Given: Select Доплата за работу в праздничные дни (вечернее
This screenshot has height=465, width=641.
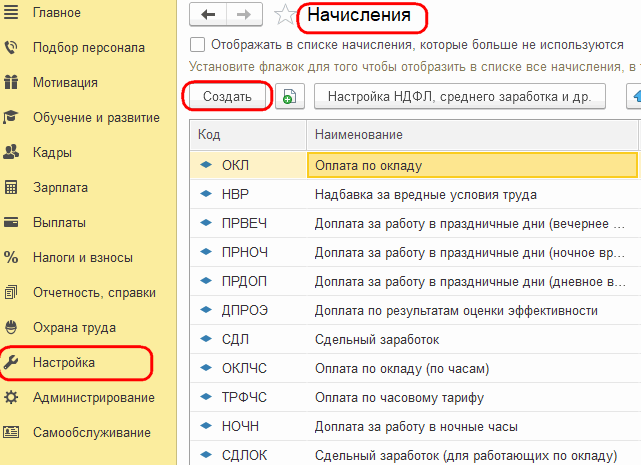Looking at the screenshot, I should [x=470, y=224].
